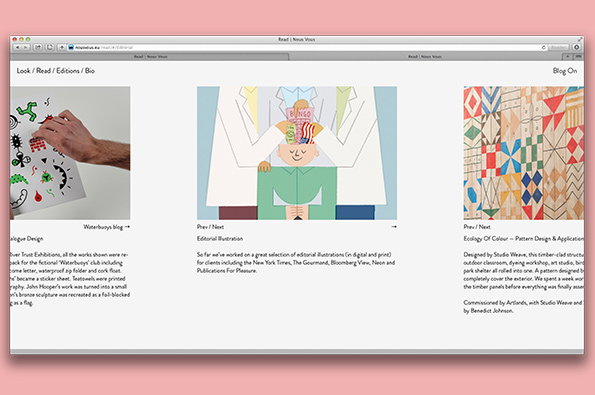The height and width of the screenshot is (395, 595).
Task: Open the Safari share button
Action: tap(38, 47)
